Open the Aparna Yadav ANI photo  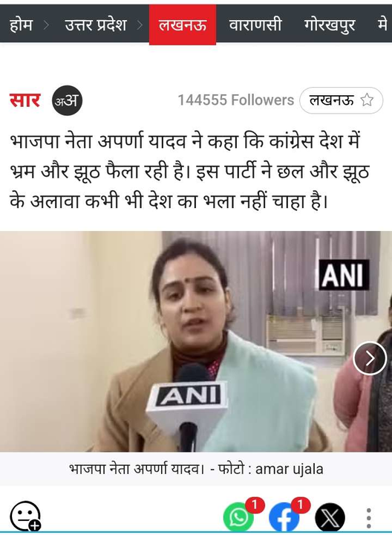tap(196, 342)
